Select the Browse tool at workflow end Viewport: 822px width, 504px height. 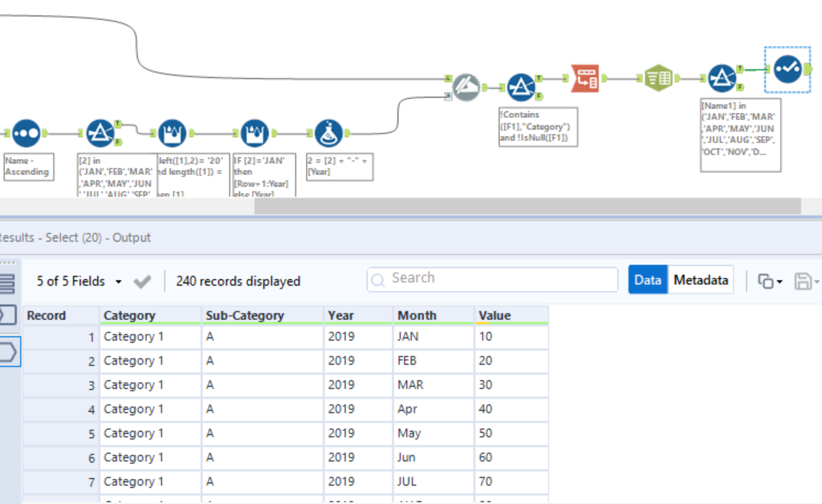point(787,70)
